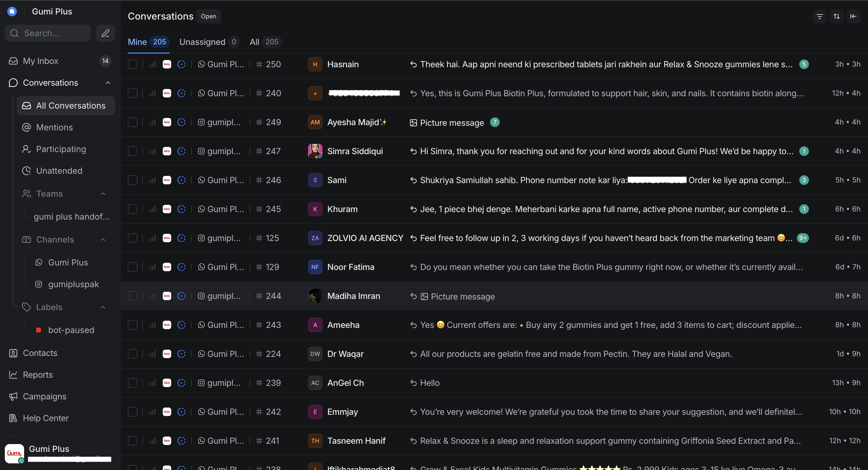
Task: Select the checkbox for conversation 240
Action: pos(132,93)
